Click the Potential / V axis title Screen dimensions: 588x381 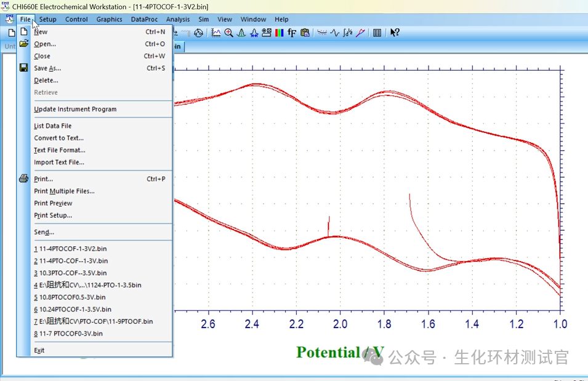tap(340, 353)
